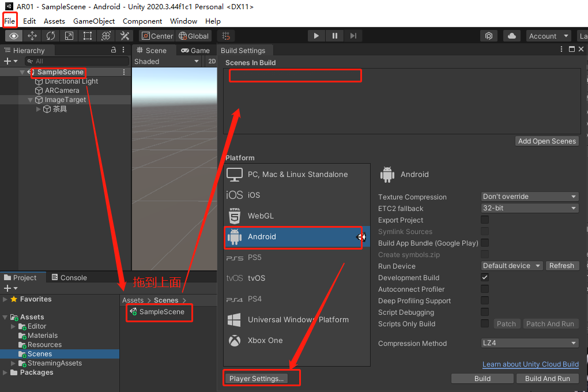Screen dimensions: 588x392
Task: Enable Script Debugging checkbox
Action: pyautogui.click(x=484, y=312)
